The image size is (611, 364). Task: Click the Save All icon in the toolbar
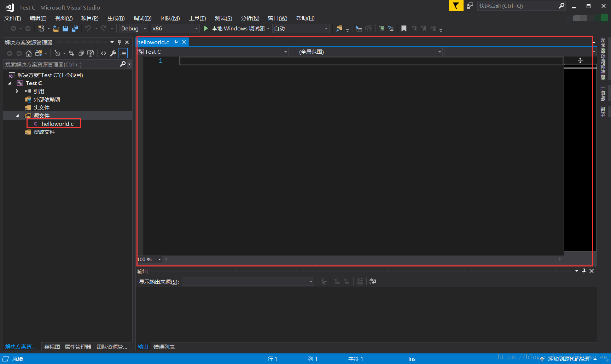coord(75,28)
